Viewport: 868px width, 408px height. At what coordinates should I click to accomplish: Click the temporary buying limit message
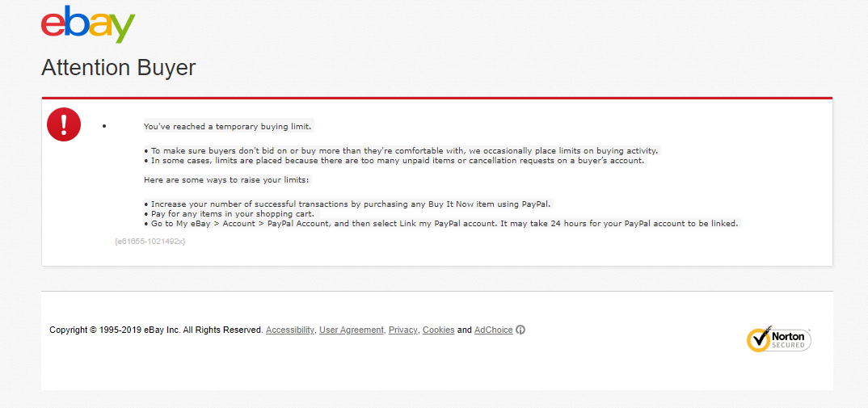pos(227,126)
